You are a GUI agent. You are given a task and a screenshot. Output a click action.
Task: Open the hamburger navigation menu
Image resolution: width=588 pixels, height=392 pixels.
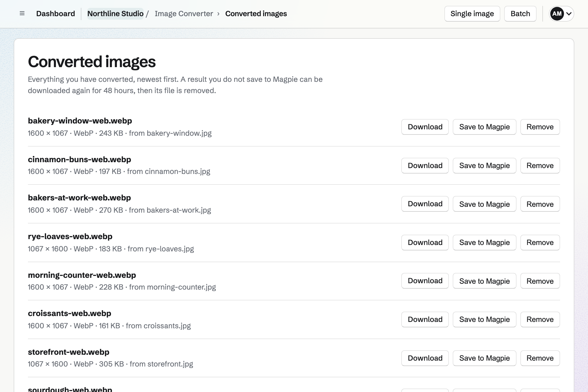click(x=22, y=13)
